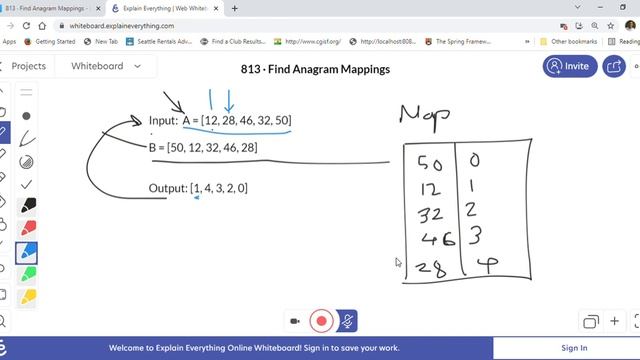Open the Seattle Rentals bookmark
Screen dimensions: 640x360
[159, 42]
